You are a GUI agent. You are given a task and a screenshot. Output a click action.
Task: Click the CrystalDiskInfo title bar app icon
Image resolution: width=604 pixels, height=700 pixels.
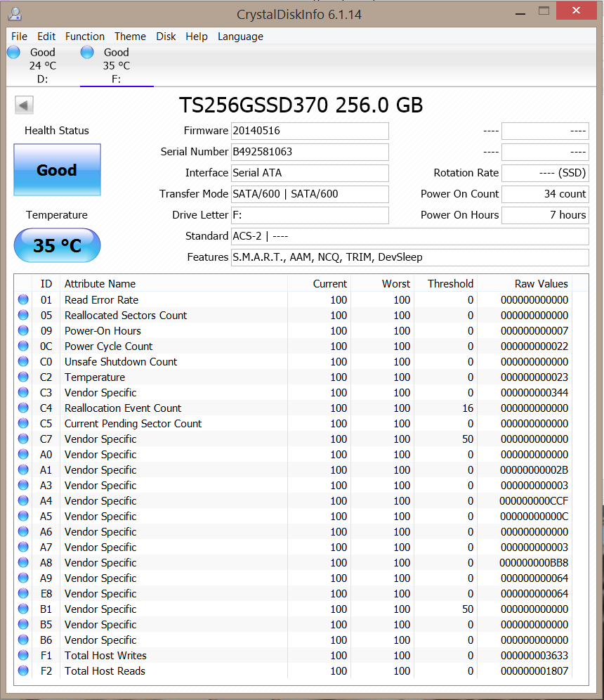pyautogui.click(x=15, y=13)
